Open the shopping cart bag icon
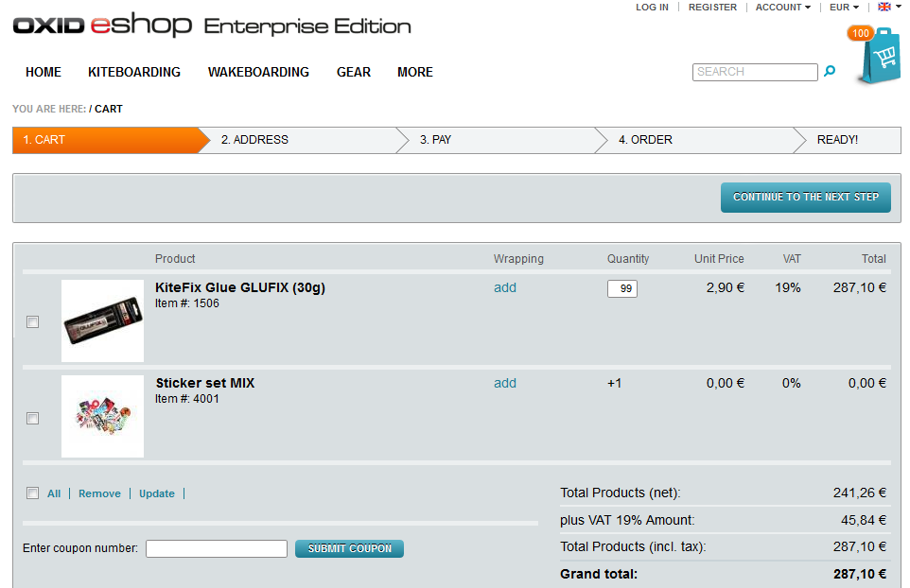910x588 pixels. point(879,58)
